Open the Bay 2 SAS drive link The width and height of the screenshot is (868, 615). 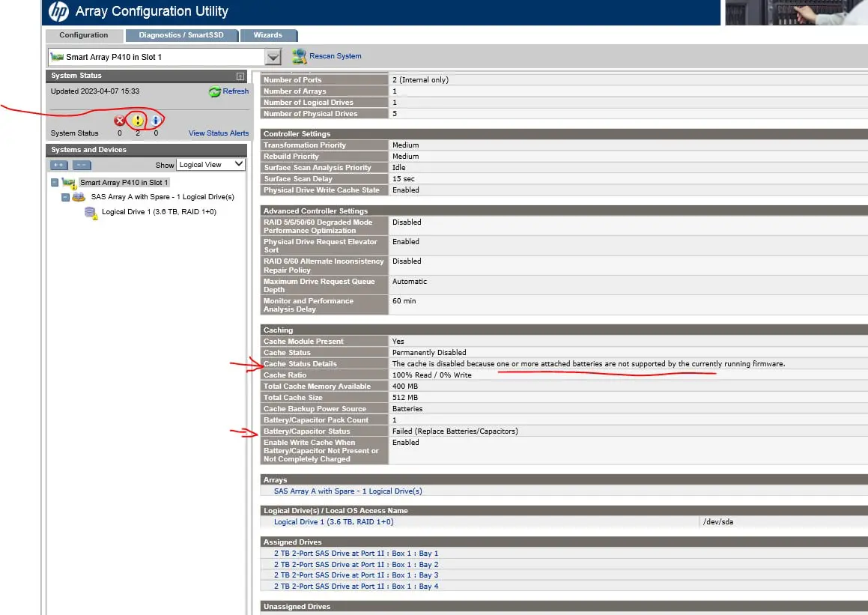pyautogui.click(x=356, y=565)
